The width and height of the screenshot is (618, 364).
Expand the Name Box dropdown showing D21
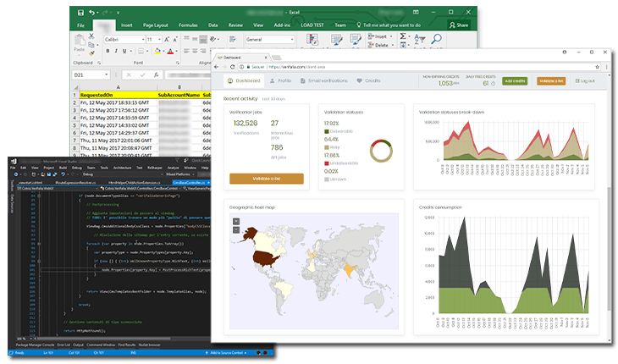click(x=106, y=74)
